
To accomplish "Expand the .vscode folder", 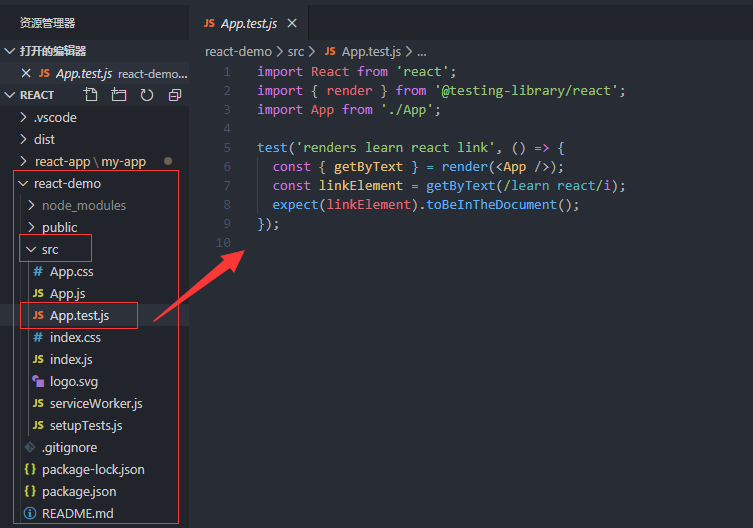I will 25,117.
